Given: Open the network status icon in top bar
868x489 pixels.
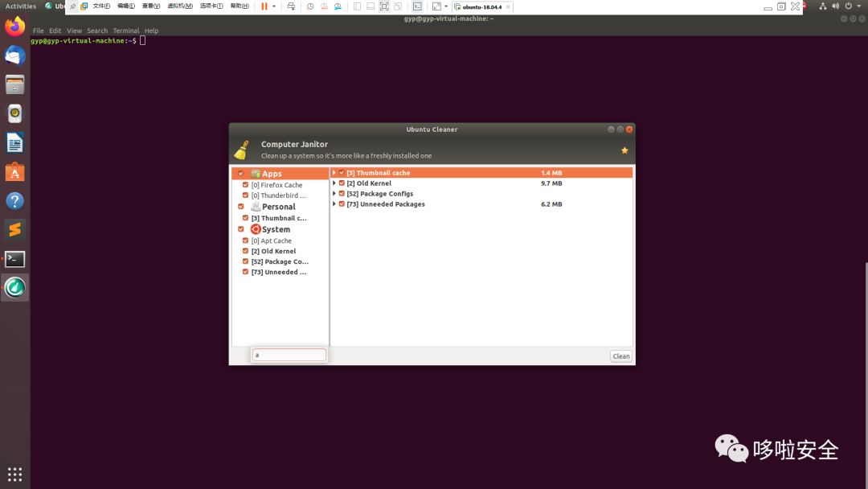Looking at the screenshot, I should tap(823, 6).
